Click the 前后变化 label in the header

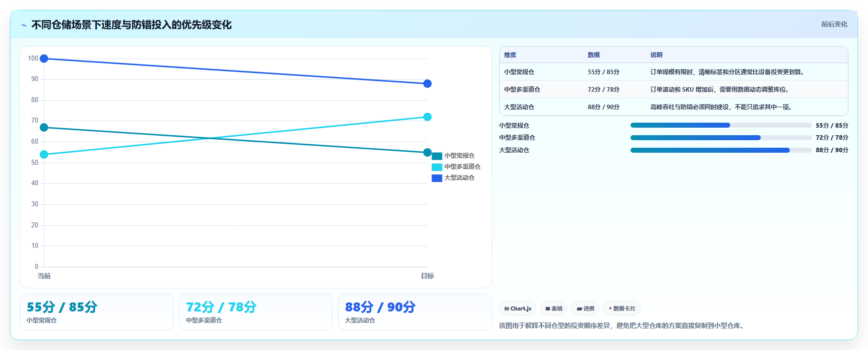click(x=834, y=24)
